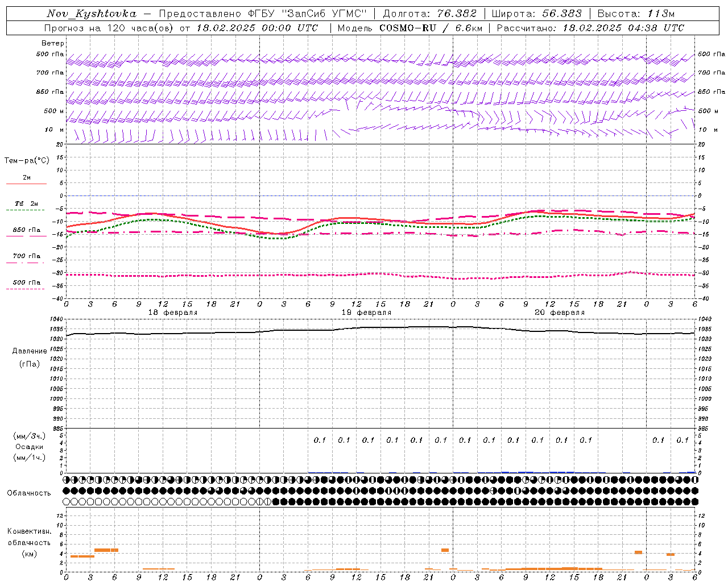Viewport: 728px width, 582px height.
Task: Click the Осадки precipitation label
Action: click(30, 447)
